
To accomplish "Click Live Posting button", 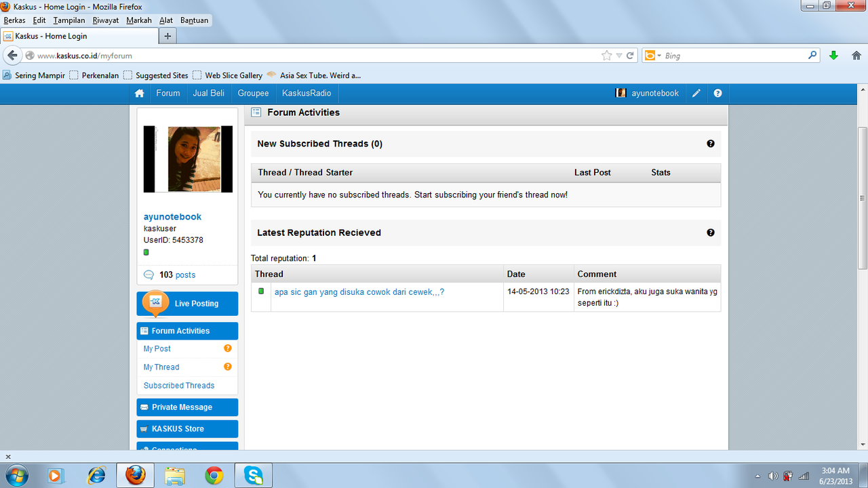I will click(187, 304).
